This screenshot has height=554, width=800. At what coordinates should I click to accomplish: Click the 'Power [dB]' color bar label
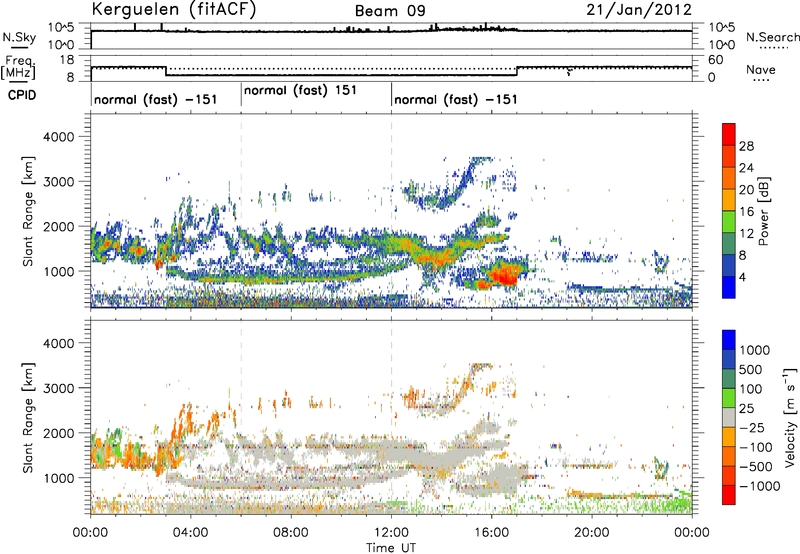click(x=764, y=211)
